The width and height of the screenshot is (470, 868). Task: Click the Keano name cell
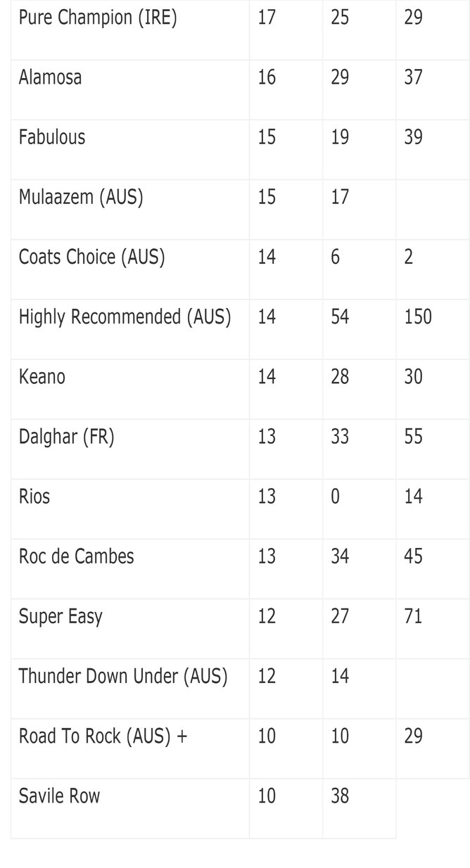click(42, 377)
